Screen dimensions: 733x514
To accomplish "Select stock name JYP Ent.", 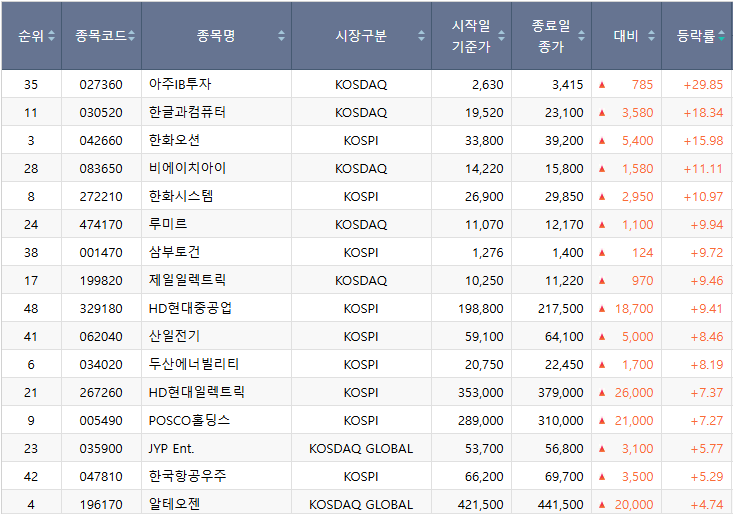I will pos(171,449).
